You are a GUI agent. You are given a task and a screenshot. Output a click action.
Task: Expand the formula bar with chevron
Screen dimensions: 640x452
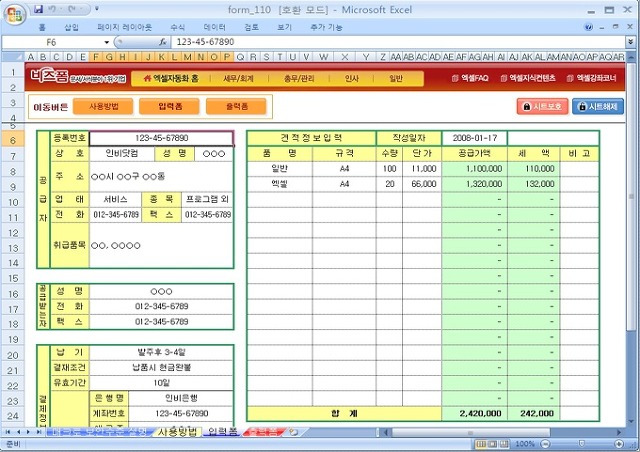pos(631,42)
